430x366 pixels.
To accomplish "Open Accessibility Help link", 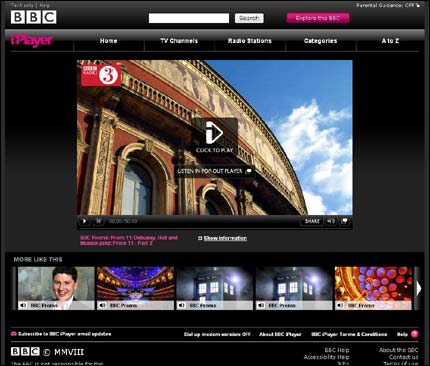I will tap(326, 357).
